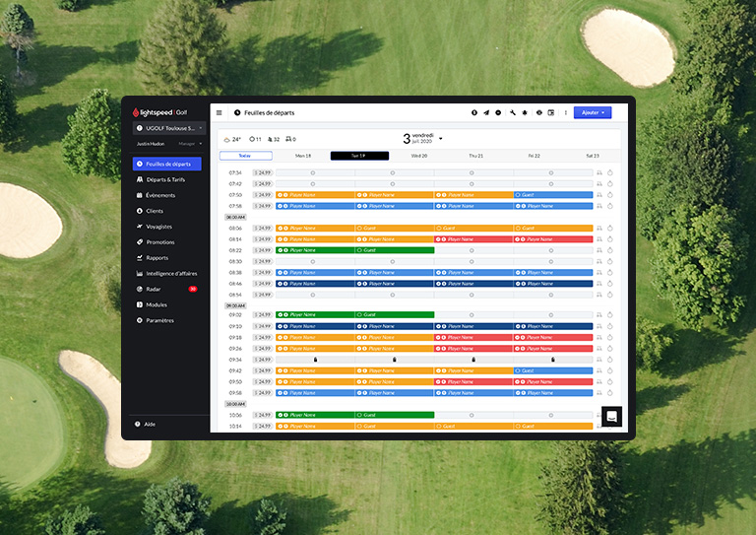756x535 pixels.
Task: Click the wrench tools icon
Action: (x=512, y=112)
